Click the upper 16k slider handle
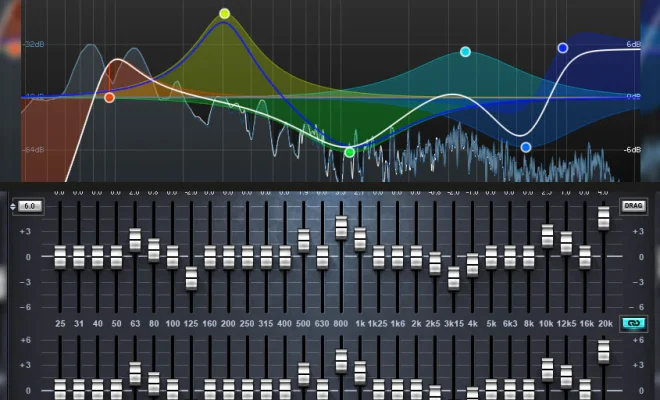Image resolution: width=660 pixels, height=400 pixels. (585, 257)
